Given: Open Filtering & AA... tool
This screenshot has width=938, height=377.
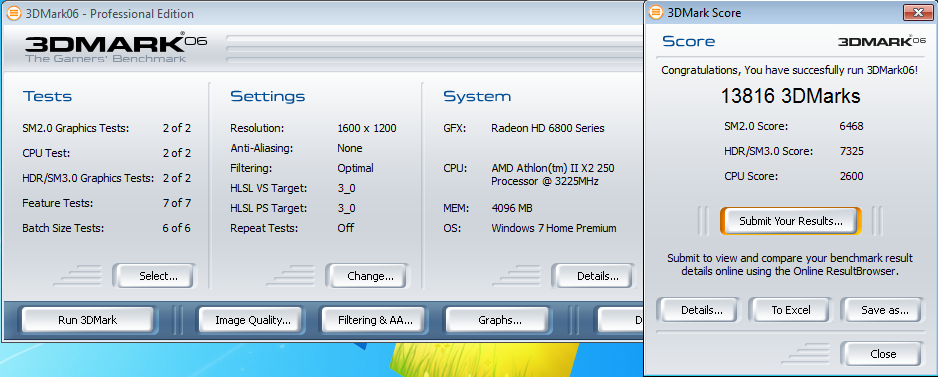Looking at the screenshot, I should tap(373, 320).
